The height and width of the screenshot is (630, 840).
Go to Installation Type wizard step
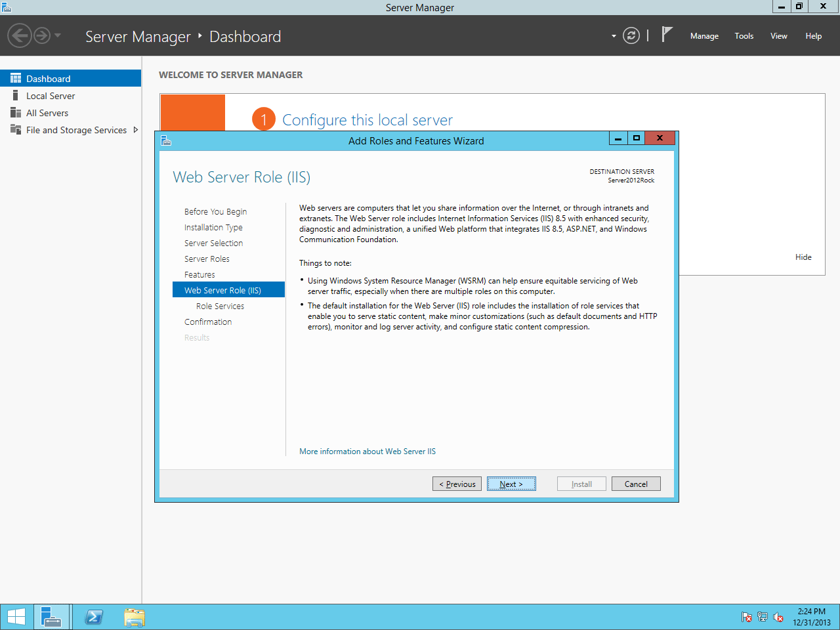click(x=213, y=227)
